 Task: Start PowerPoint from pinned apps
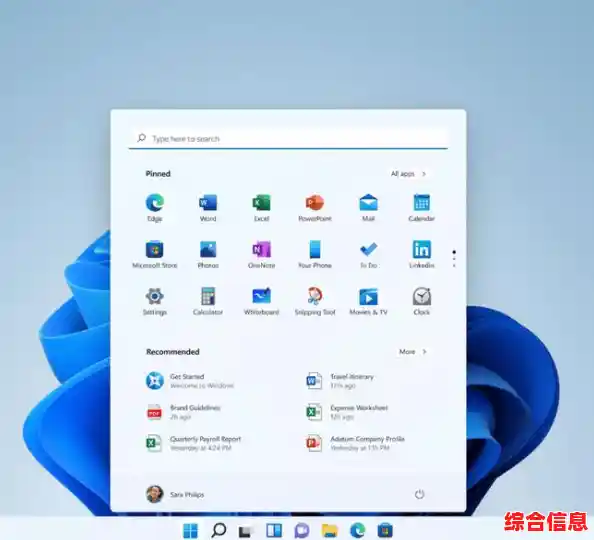click(x=315, y=208)
